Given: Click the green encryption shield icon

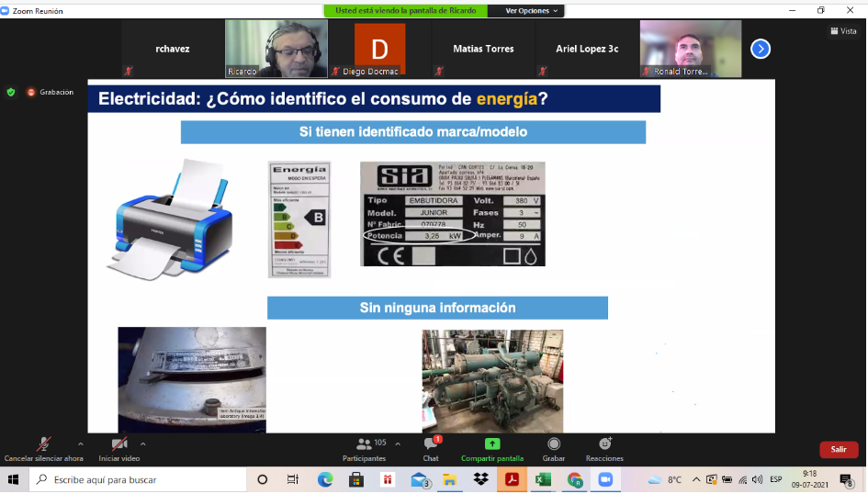Looking at the screenshot, I should [x=11, y=92].
